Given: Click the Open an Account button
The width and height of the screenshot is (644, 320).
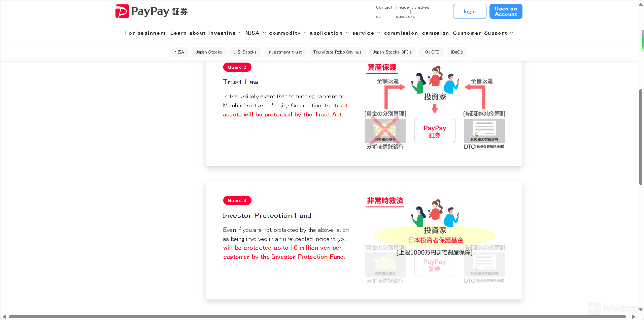Looking at the screenshot, I should pos(506,11).
